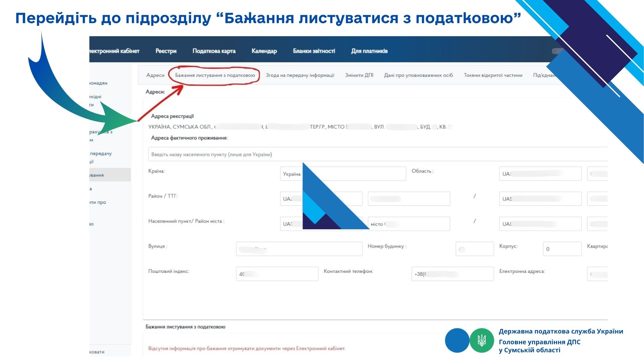Click the solid blue circle logo
644x362 pixels.
pos(457,341)
